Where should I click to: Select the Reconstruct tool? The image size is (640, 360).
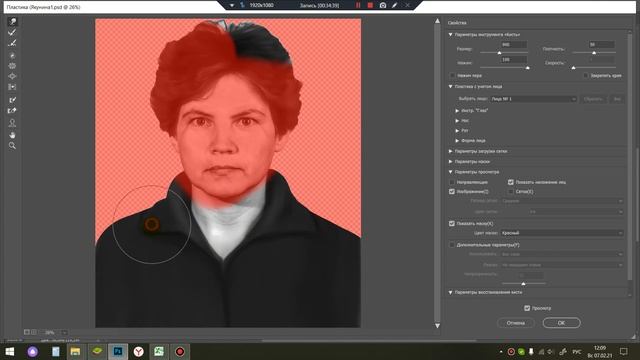click(x=12, y=32)
